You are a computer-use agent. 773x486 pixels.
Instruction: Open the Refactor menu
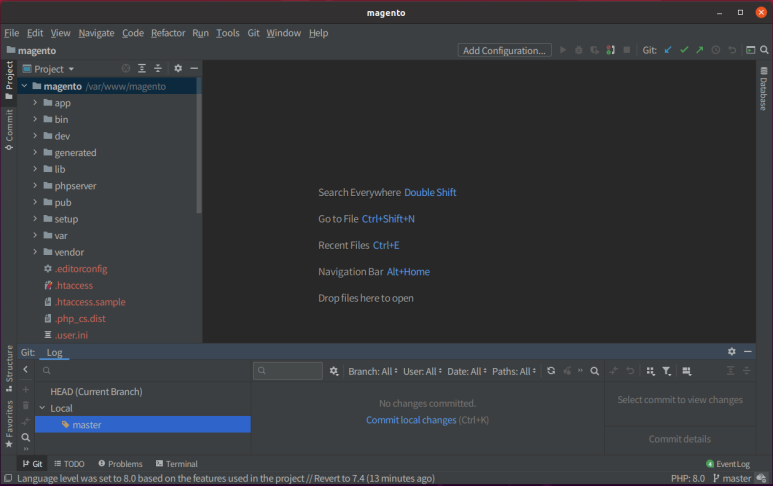click(168, 33)
